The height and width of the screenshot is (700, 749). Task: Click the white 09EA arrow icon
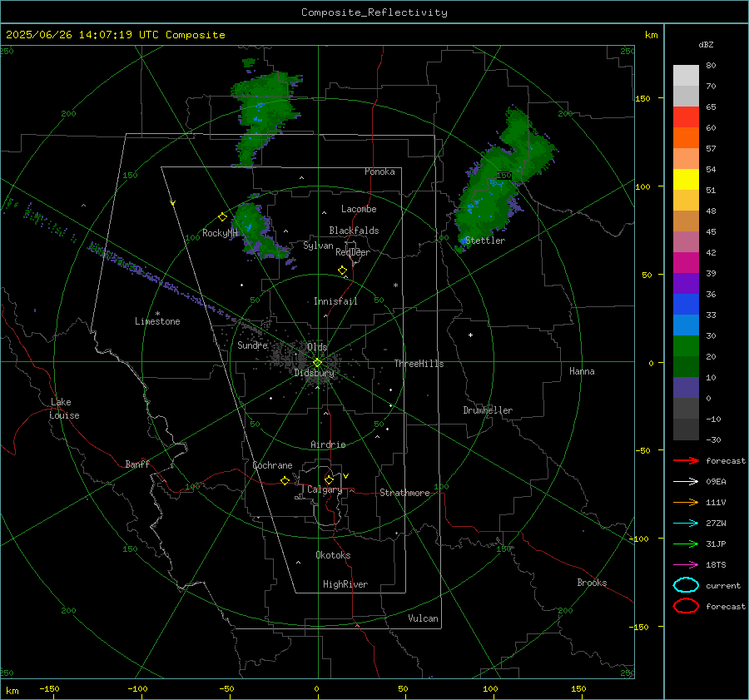686,481
